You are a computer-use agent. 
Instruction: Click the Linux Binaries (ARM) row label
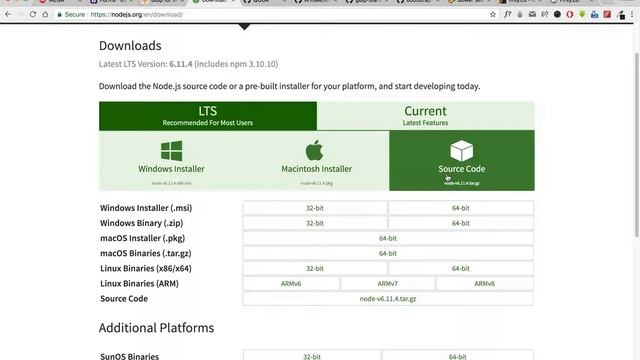[x=139, y=284]
